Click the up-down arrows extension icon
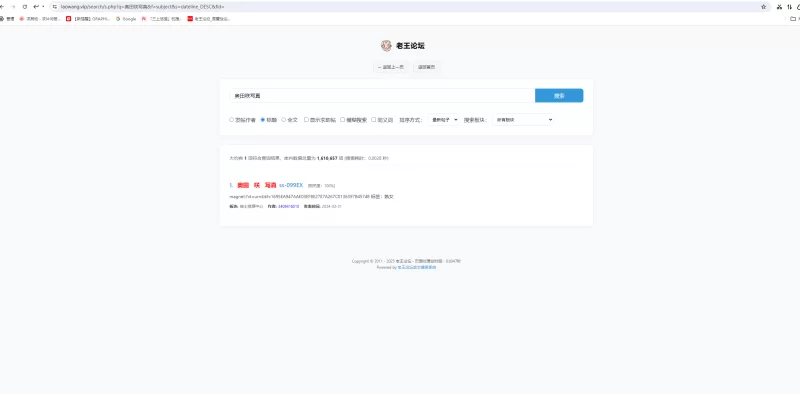This screenshot has width=800, height=394. (789, 7)
